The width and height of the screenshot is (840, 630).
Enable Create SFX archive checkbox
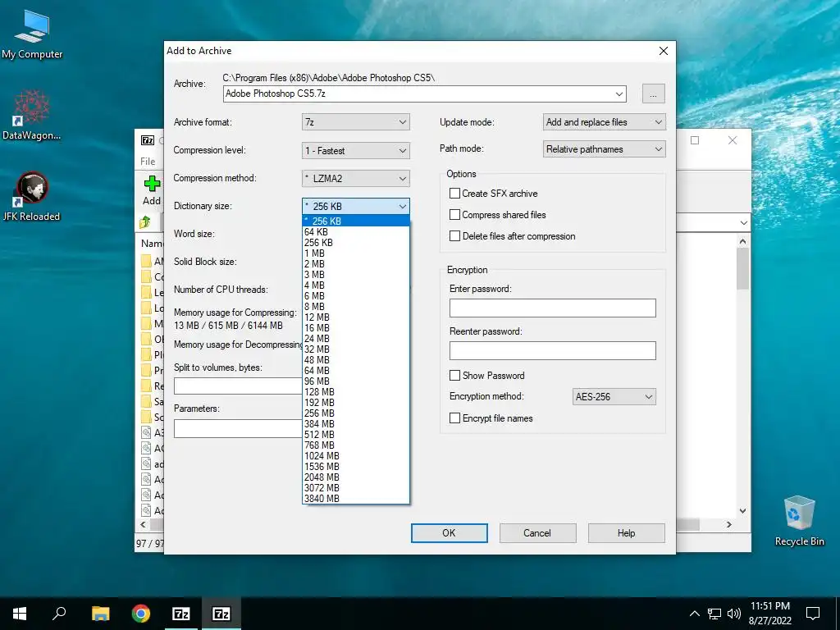pos(454,194)
